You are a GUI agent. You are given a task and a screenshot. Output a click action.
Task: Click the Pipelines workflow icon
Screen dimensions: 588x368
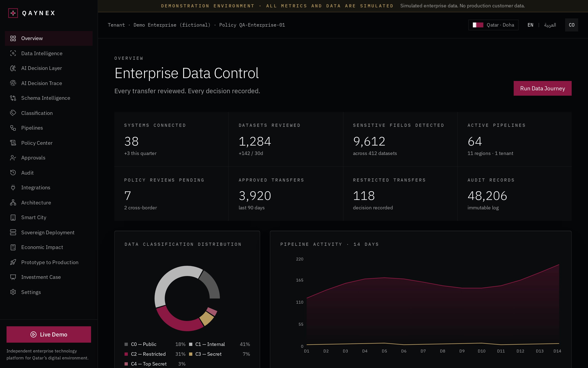point(13,128)
